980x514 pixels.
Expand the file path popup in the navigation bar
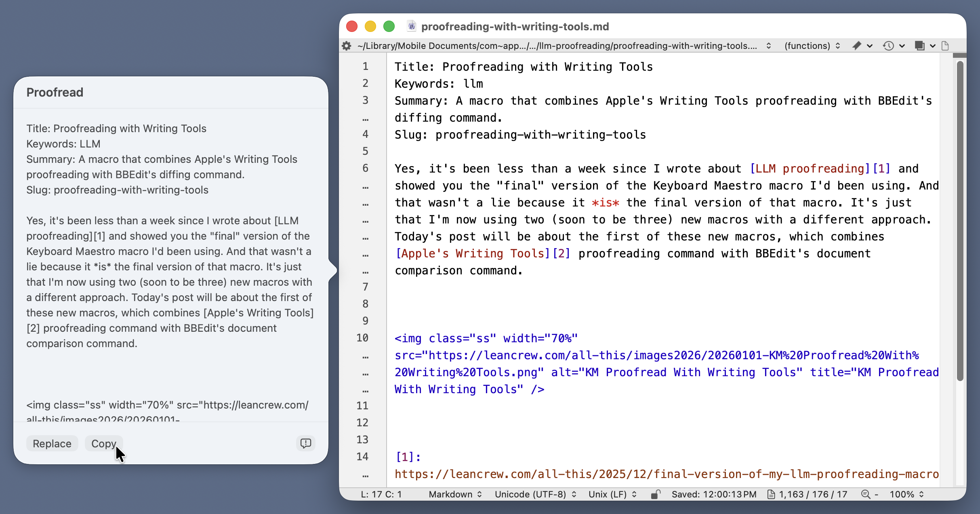click(x=769, y=46)
